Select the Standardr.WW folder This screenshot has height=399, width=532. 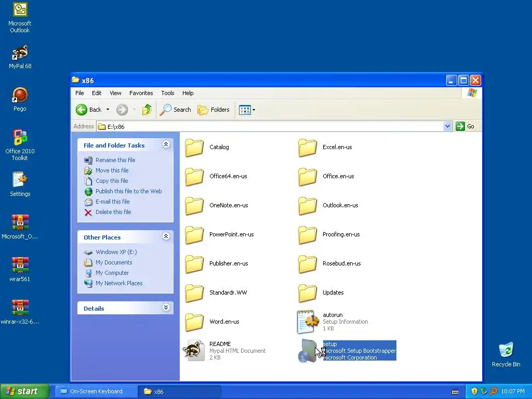click(x=216, y=293)
